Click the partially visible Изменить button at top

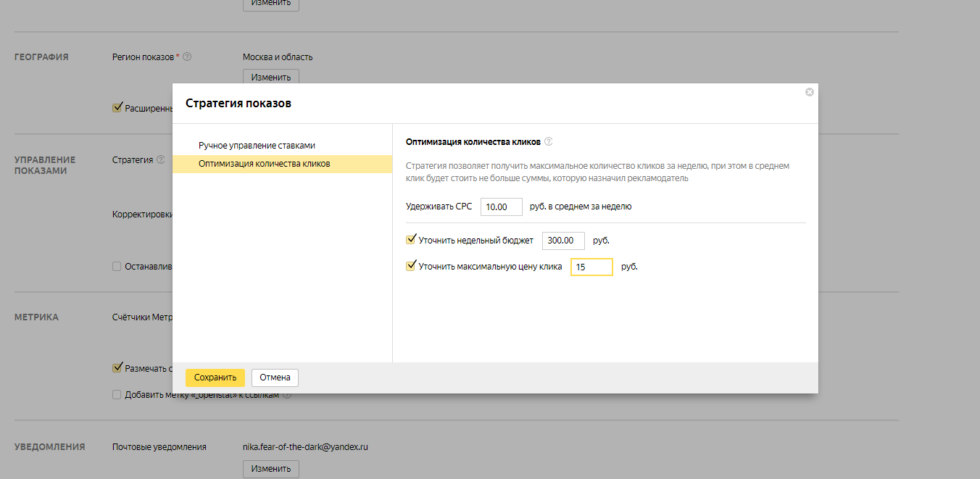click(x=270, y=4)
